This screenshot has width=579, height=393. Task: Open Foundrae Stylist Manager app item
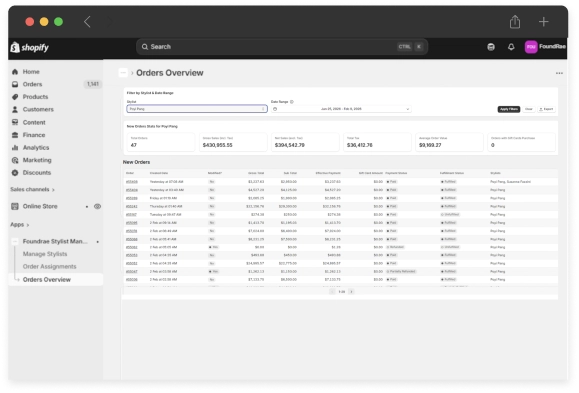click(56, 242)
